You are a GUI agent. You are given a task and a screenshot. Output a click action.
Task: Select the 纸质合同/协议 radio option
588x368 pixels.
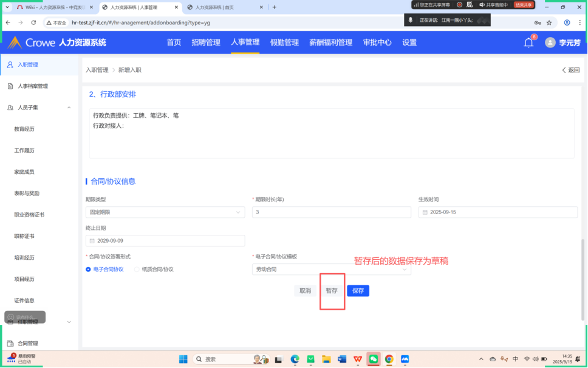[x=137, y=269]
